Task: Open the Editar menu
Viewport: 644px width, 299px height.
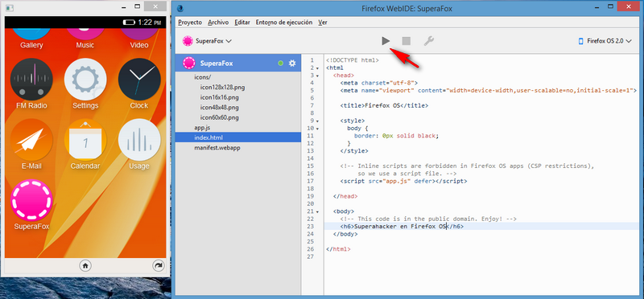Action: (x=242, y=23)
